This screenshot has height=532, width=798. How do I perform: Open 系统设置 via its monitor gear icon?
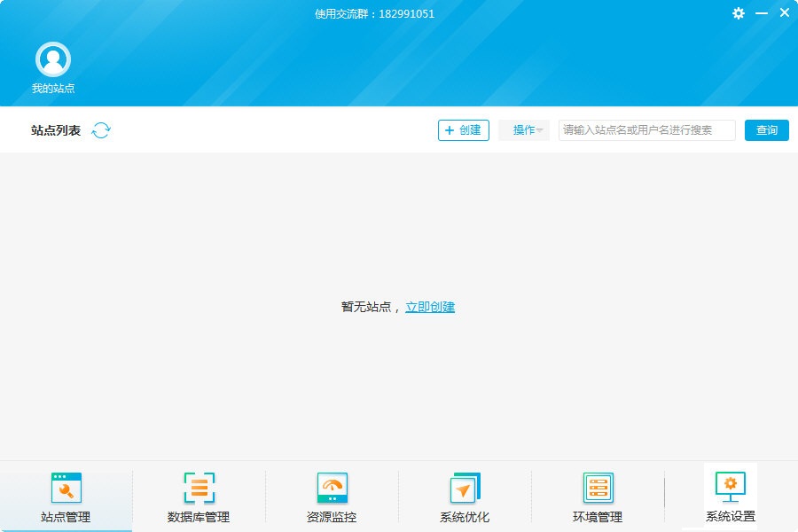[x=731, y=486]
